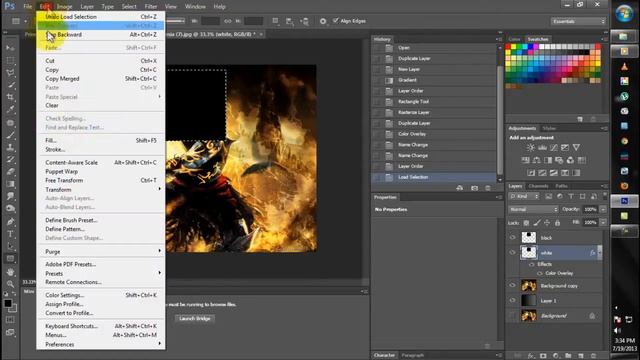Open the Windows Start orb
Viewport: 640px width, 360px height.
click(624, 14)
